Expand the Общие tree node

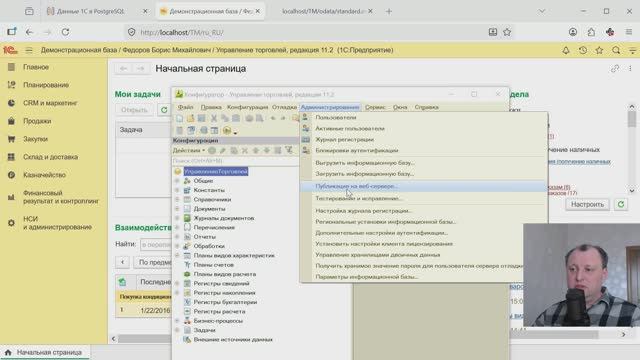pos(177,181)
